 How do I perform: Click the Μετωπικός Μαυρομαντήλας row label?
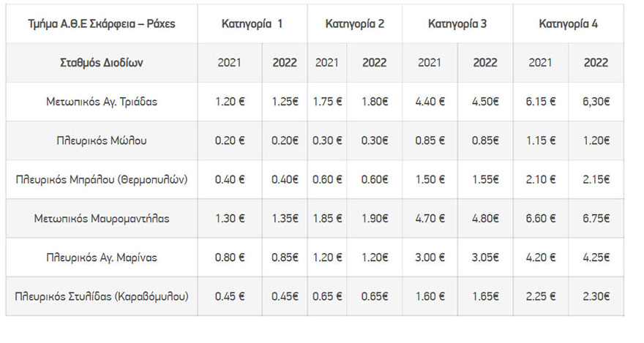(x=102, y=218)
